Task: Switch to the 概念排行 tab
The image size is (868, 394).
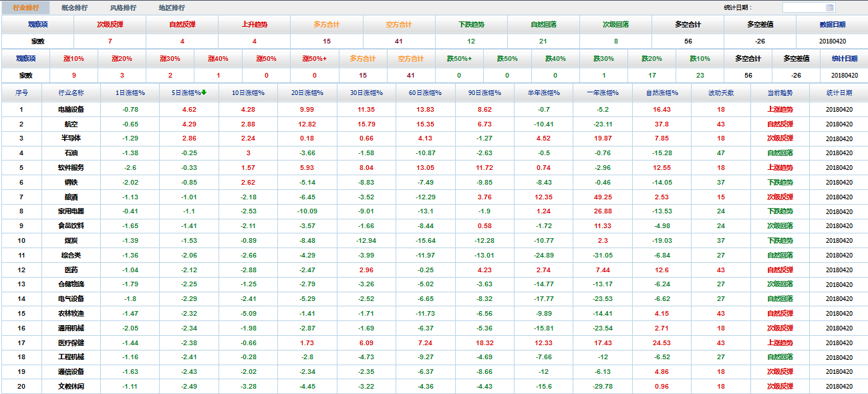Action: click(x=74, y=8)
